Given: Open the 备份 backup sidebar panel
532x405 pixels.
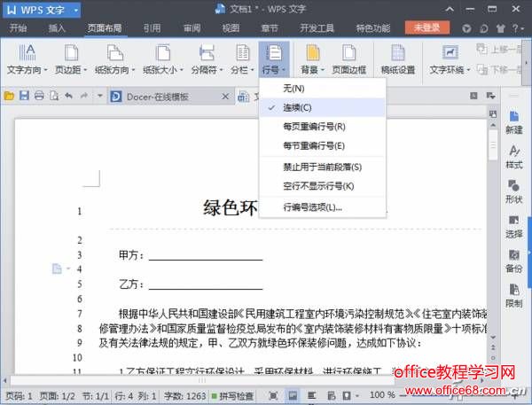Looking at the screenshot, I should click(513, 261).
